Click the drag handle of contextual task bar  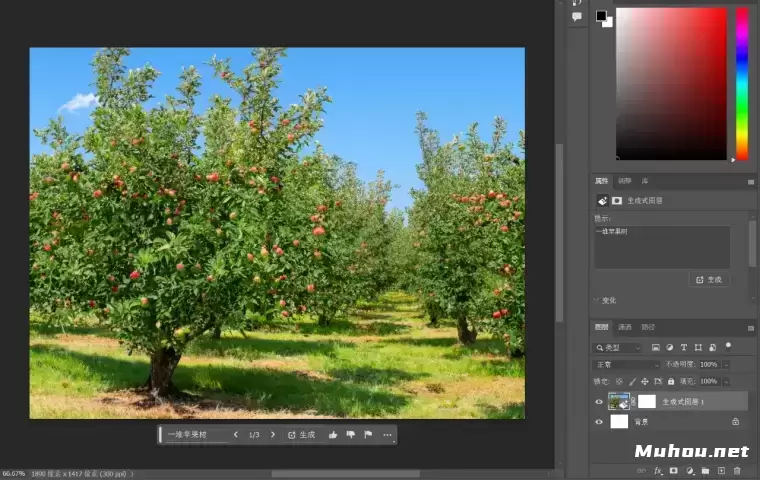[160, 435]
